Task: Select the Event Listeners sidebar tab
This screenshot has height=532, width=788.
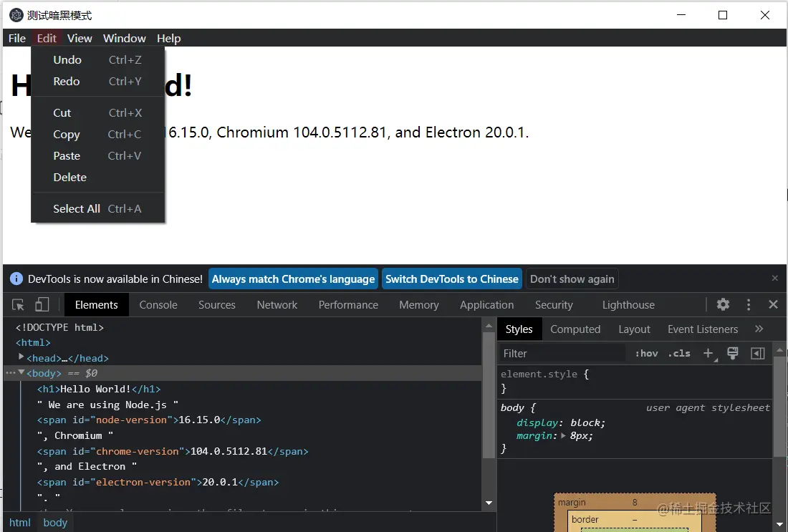Action: 703,329
